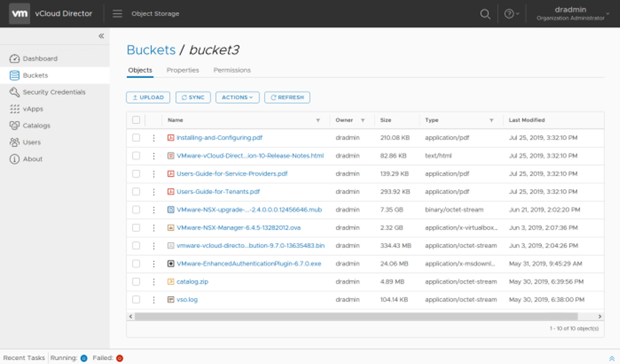Expand the Actions dropdown button
The image size is (620, 364).
point(237,98)
